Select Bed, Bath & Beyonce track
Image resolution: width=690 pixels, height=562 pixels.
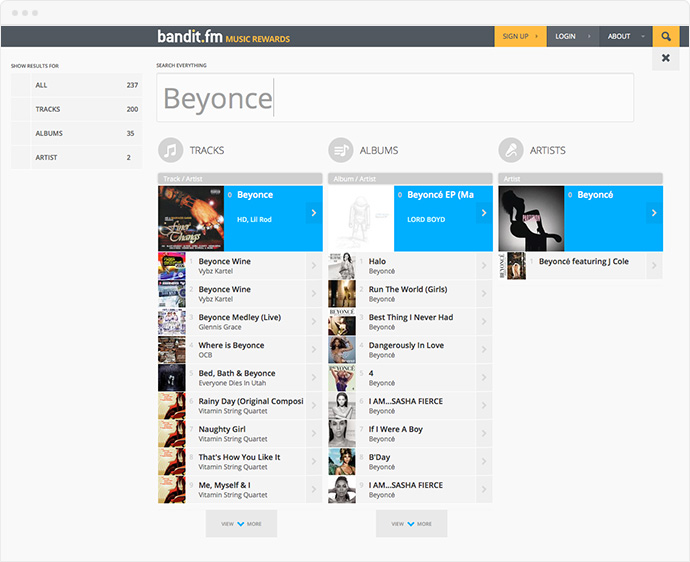[240, 378]
